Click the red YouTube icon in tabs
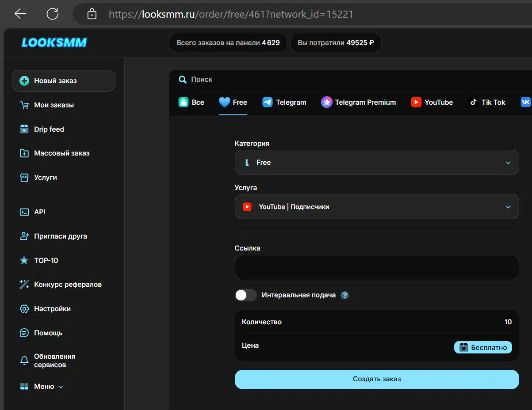This screenshot has height=410, width=532. pos(416,102)
